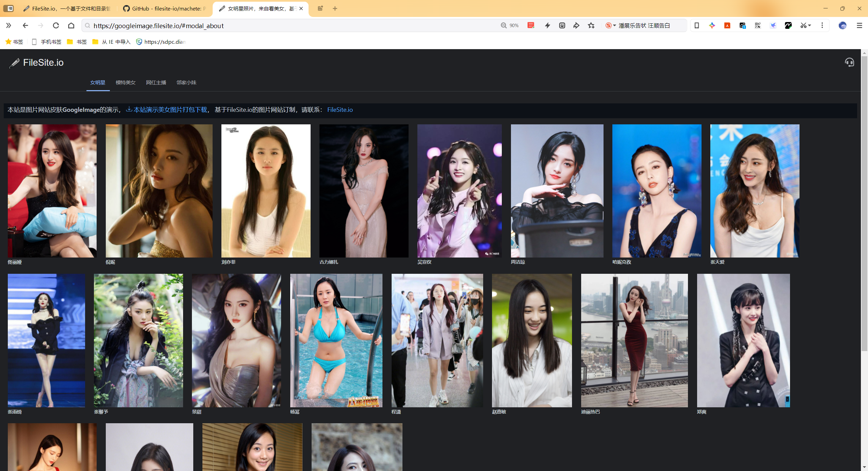Open the https://sdpc.dian bookmark
Viewport: 868px width, 471px height.
[161, 42]
